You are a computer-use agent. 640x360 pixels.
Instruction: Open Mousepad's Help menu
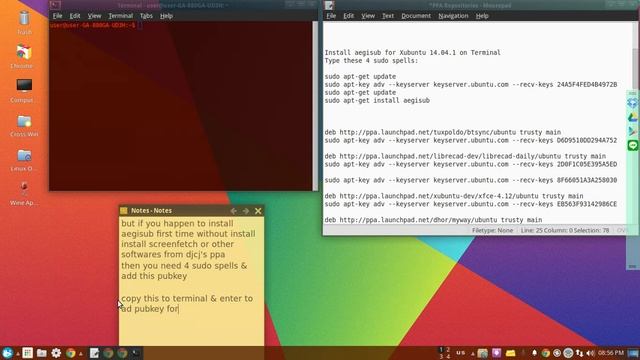coord(482,16)
